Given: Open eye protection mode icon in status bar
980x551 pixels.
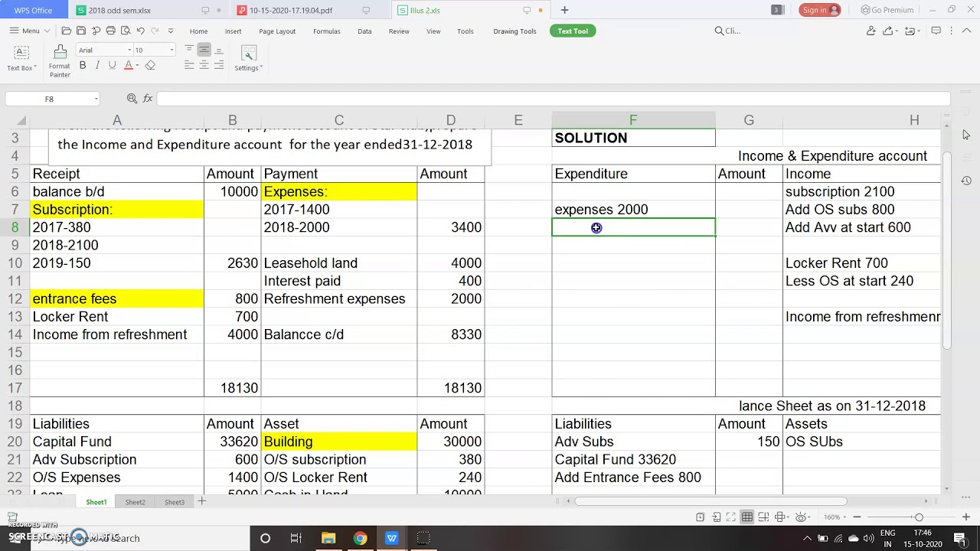Looking at the screenshot, I should pyautogui.click(x=801, y=517).
